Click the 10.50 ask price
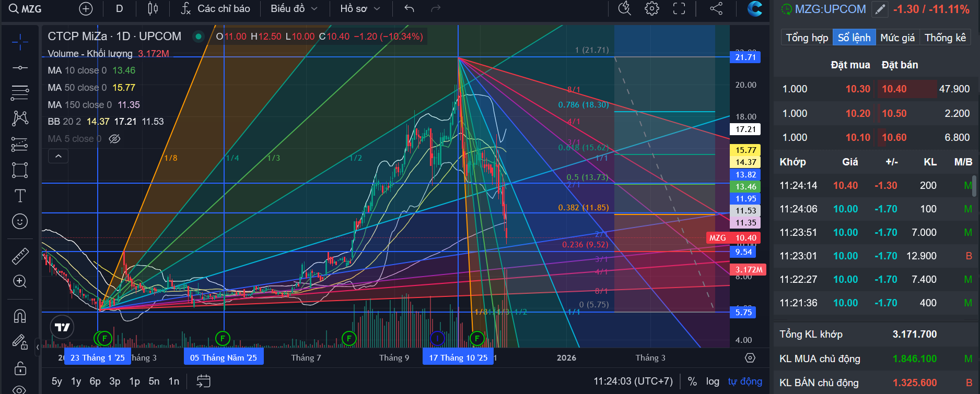 point(894,114)
